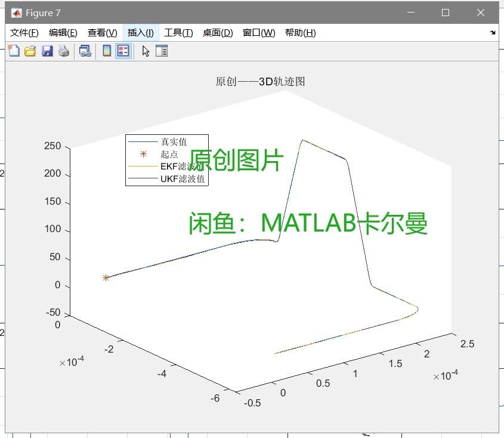Open the 编辑(E) menu
The width and height of the screenshot is (504, 438).
click(x=63, y=32)
